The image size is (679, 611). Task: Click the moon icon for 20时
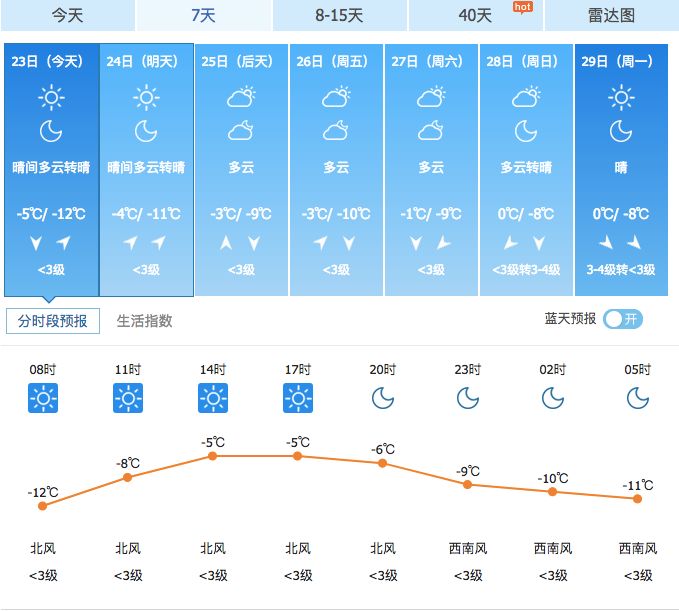coord(383,398)
